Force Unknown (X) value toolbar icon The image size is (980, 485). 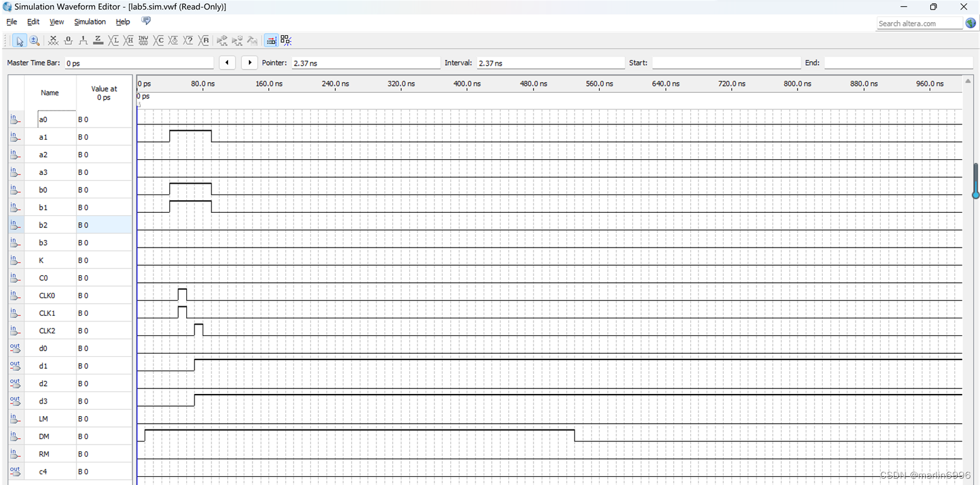(53, 40)
